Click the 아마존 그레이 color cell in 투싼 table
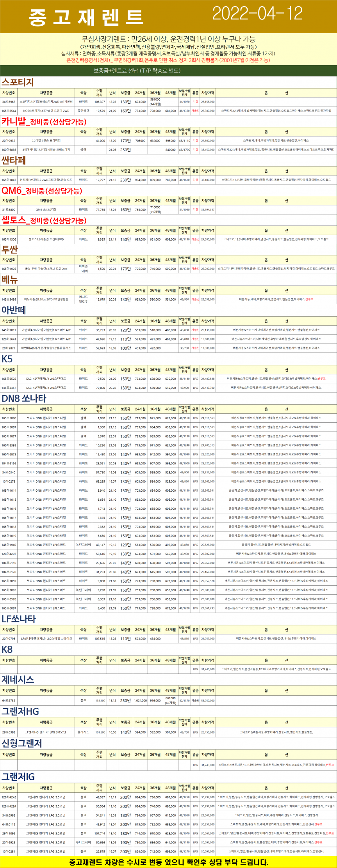Image resolution: width=337 pixels, height=868 pixels. coord(84,269)
